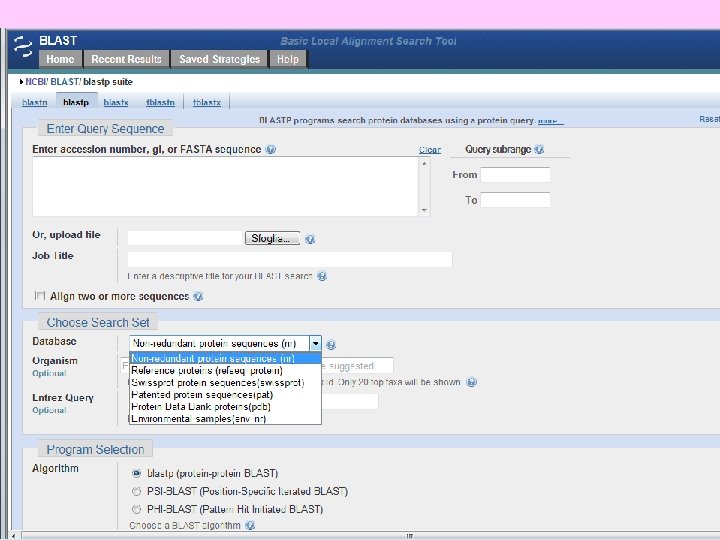Screen dimensions: 720x540
Task: Switch to blastx program tab
Action: (x=116, y=102)
